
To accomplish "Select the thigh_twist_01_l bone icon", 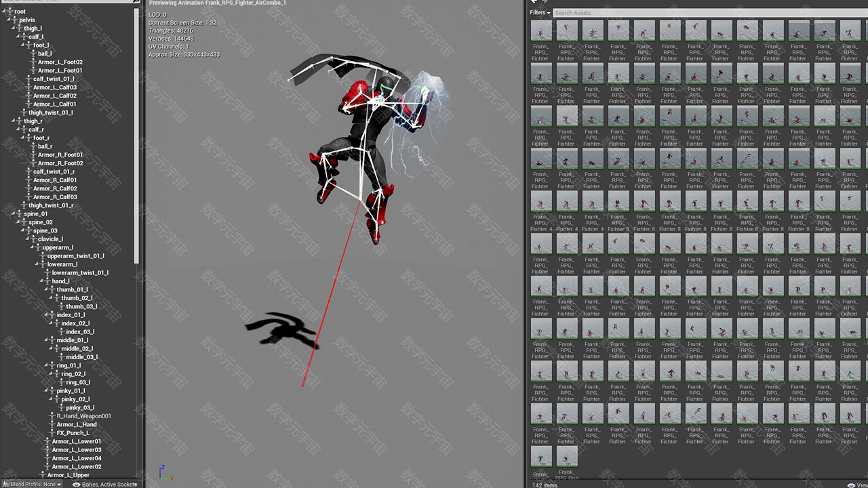I will [x=24, y=113].
